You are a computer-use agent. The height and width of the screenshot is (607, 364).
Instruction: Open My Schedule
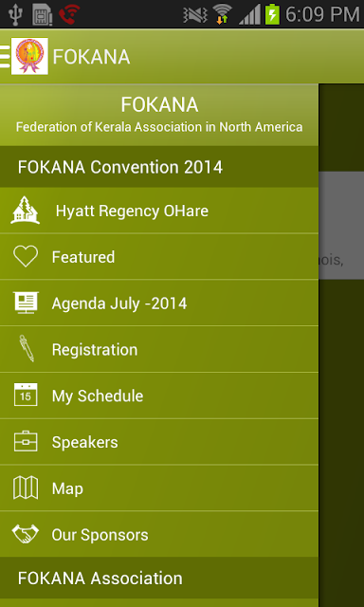[x=159, y=395]
